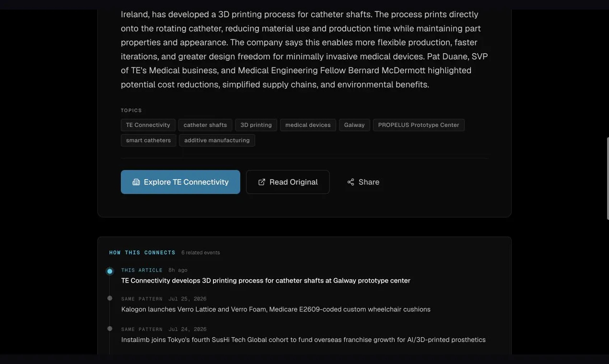Select the additive manufacturing topic tag

coord(217,140)
